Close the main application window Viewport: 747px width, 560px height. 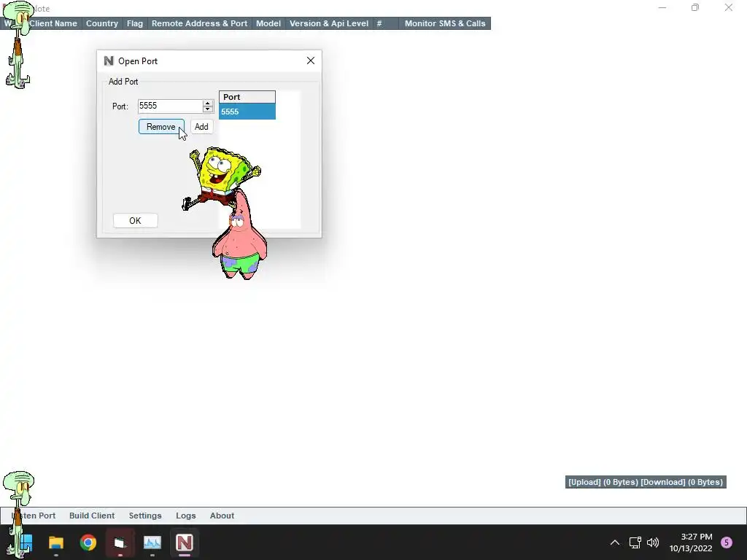click(x=729, y=7)
